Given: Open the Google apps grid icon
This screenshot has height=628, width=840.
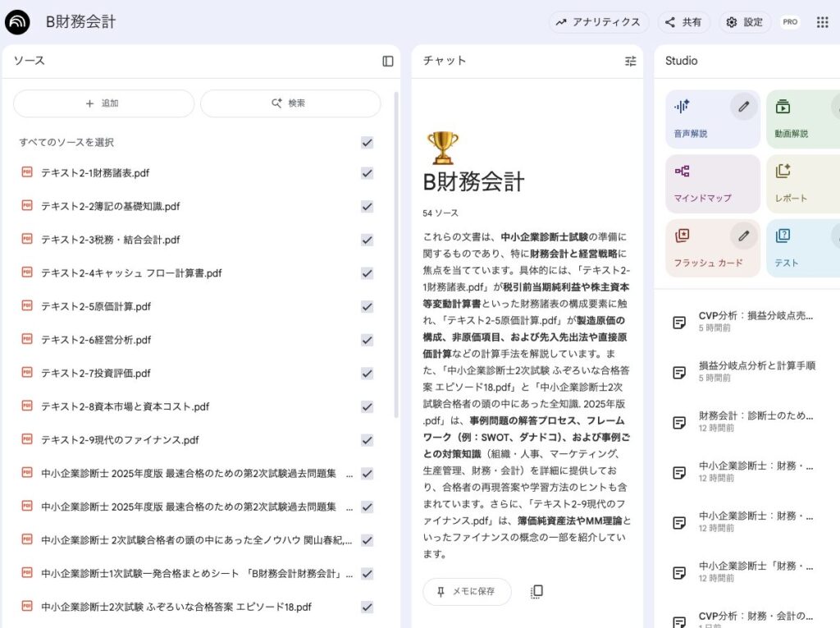Looking at the screenshot, I should [823, 22].
